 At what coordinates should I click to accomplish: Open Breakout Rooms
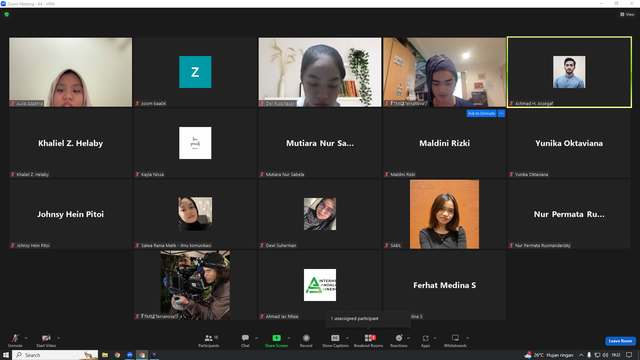pyautogui.click(x=368, y=340)
